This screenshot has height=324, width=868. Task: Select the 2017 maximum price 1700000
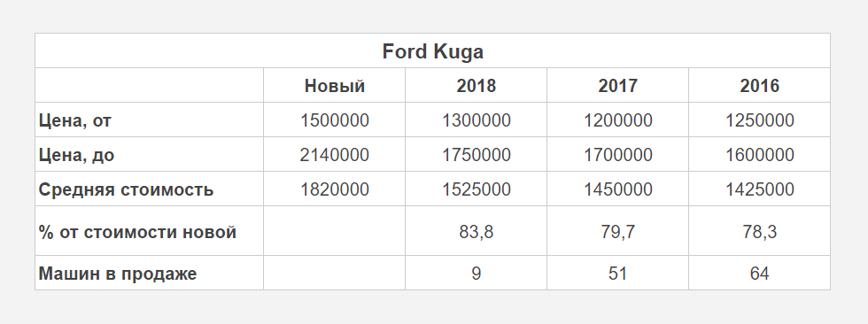pyautogui.click(x=618, y=155)
